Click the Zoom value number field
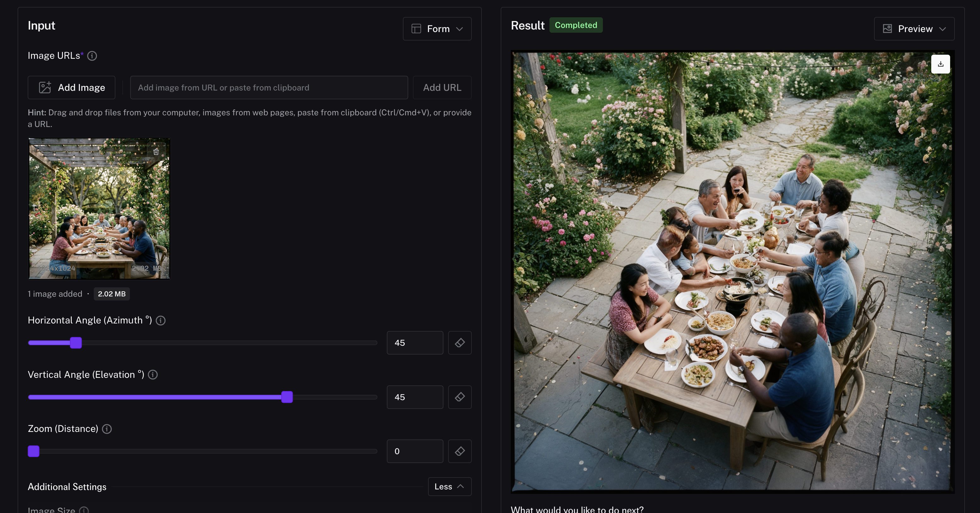The height and width of the screenshot is (513, 980). tap(415, 451)
